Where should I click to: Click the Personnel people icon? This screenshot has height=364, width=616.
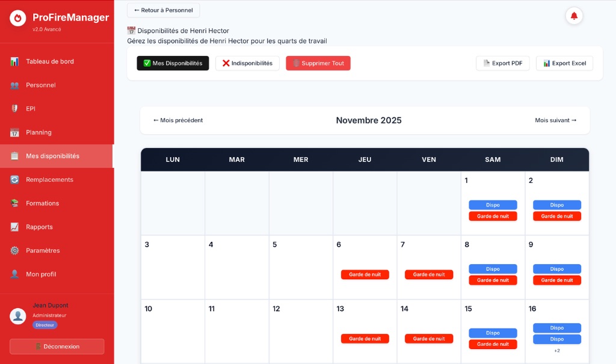[x=14, y=85]
